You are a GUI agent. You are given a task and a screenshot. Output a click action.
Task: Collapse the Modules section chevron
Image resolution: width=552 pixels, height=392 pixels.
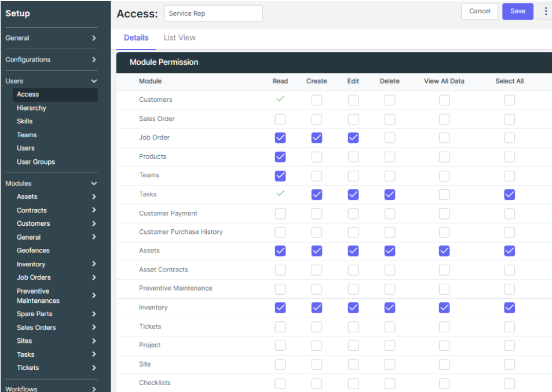(94, 184)
